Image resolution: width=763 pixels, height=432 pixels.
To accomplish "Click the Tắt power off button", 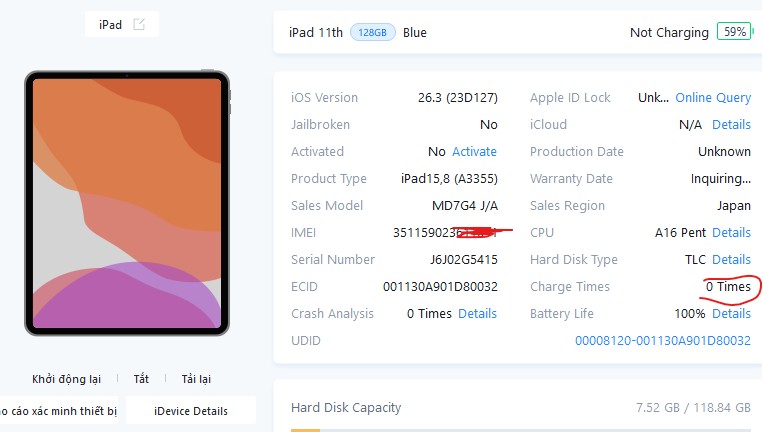I will click(x=141, y=378).
